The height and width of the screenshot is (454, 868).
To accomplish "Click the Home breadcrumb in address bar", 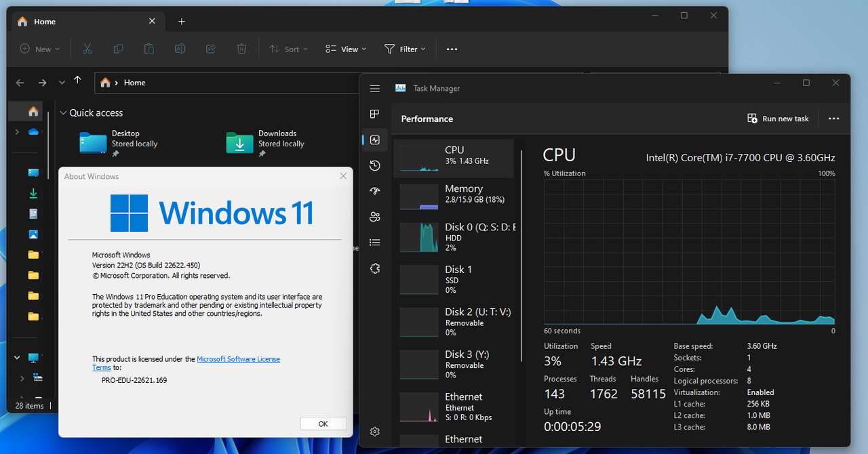I will 134,83.
